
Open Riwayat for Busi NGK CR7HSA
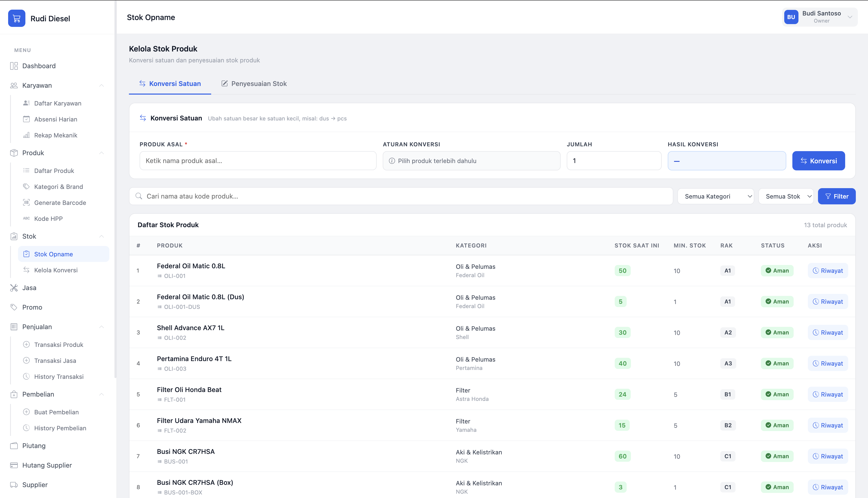coord(828,456)
